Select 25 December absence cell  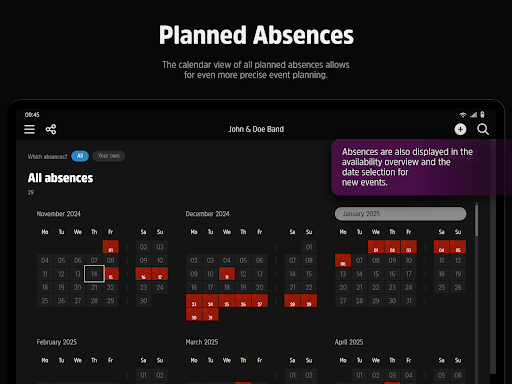coord(227,301)
